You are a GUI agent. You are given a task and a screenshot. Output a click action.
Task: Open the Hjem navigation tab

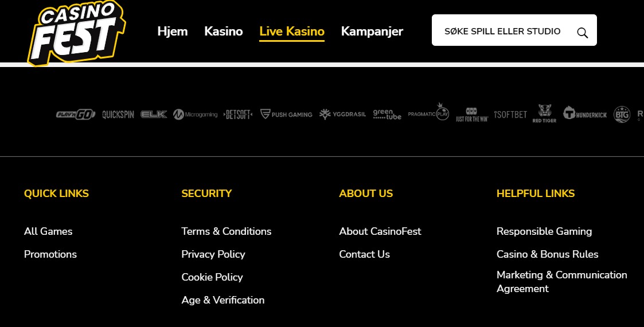coord(173,31)
